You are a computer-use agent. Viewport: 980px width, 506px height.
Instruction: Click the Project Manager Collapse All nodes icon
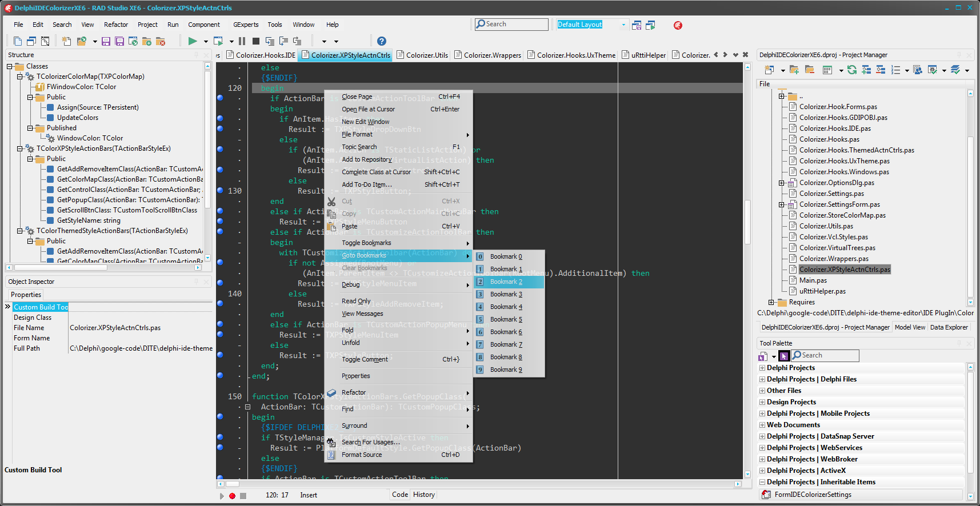click(x=881, y=70)
